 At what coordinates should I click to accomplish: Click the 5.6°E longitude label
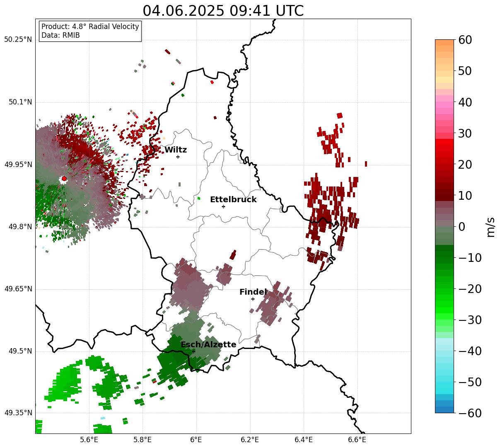pyautogui.click(x=89, y=440)
